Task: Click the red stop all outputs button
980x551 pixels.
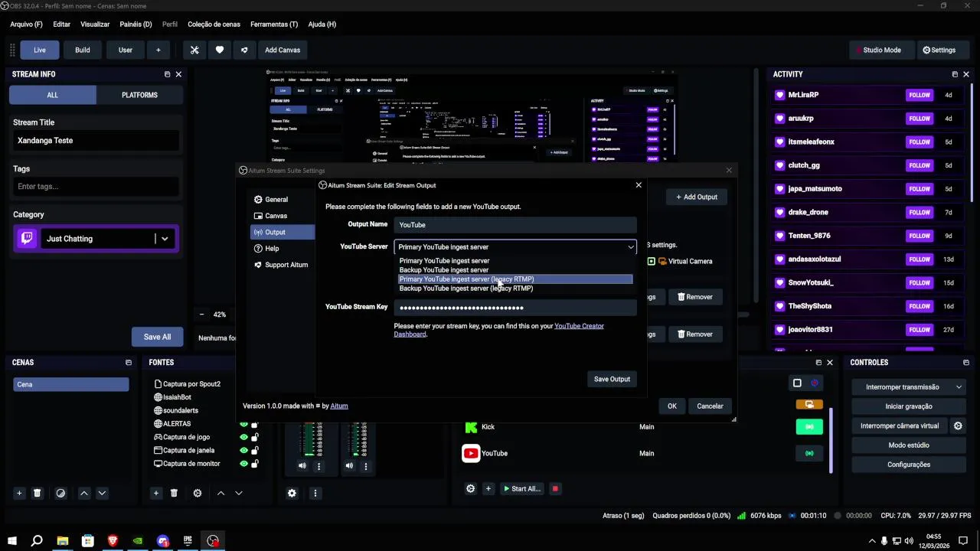Action: click(555, 488)
